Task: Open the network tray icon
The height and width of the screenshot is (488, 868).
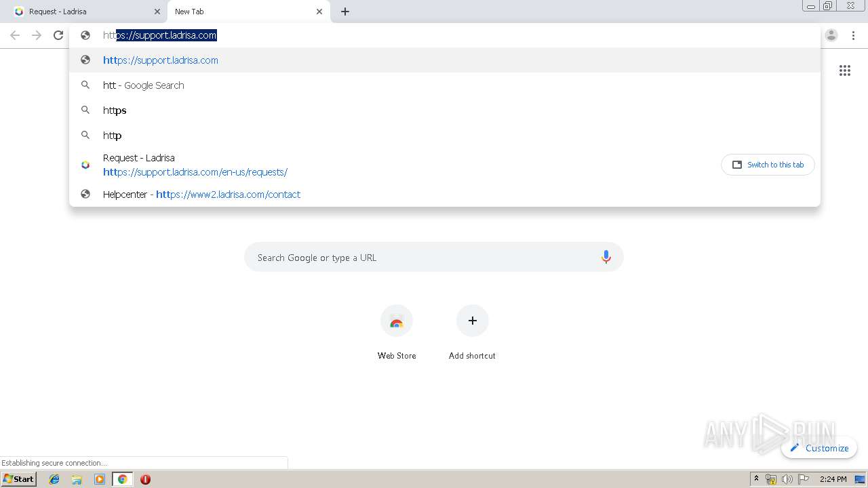Action: [x=771, y=479]
